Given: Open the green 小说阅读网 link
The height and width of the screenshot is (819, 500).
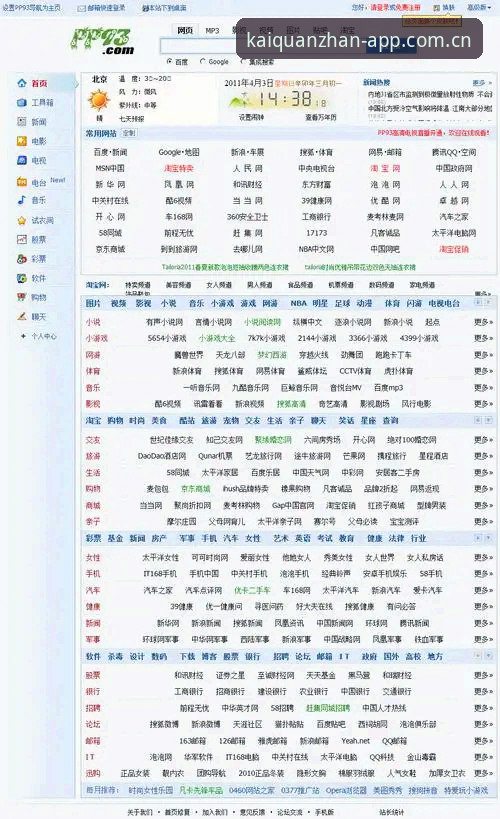Looking at the screenshot, I should pos(262,322).
